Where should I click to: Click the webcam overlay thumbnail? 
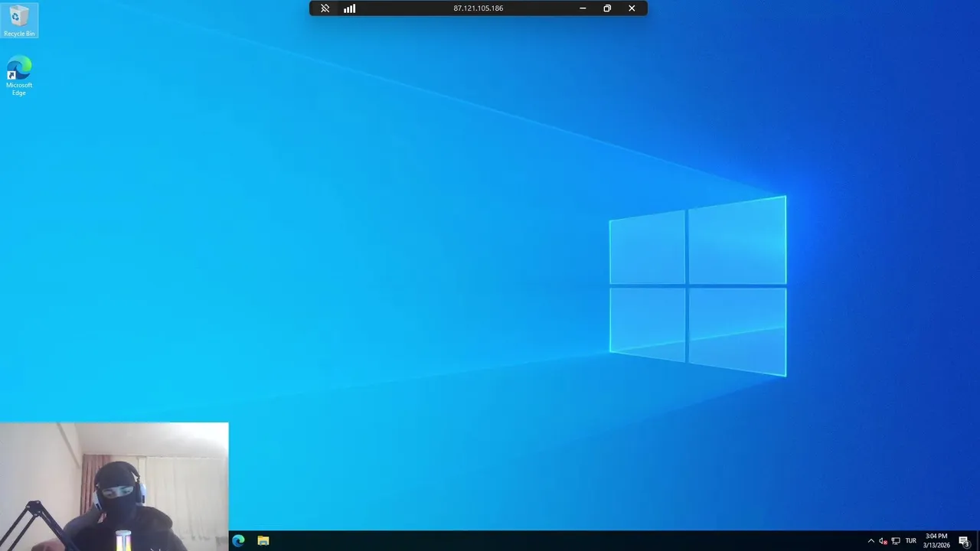114,487
